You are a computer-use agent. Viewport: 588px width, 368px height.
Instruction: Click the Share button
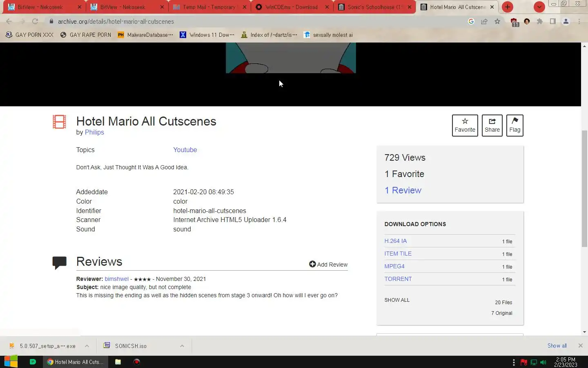coord(492,125)
